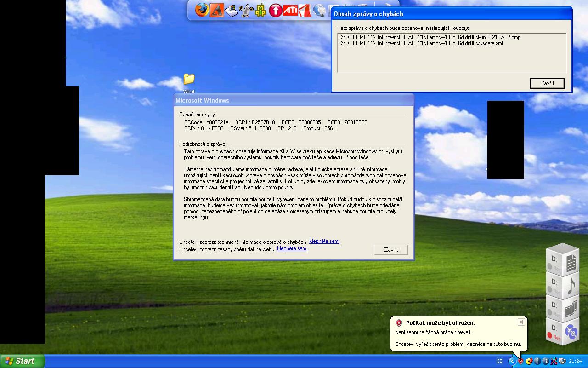Click the 'OSVer : 5_1_2600' value
Screen dimensions: 588x368
pos(250,128)
